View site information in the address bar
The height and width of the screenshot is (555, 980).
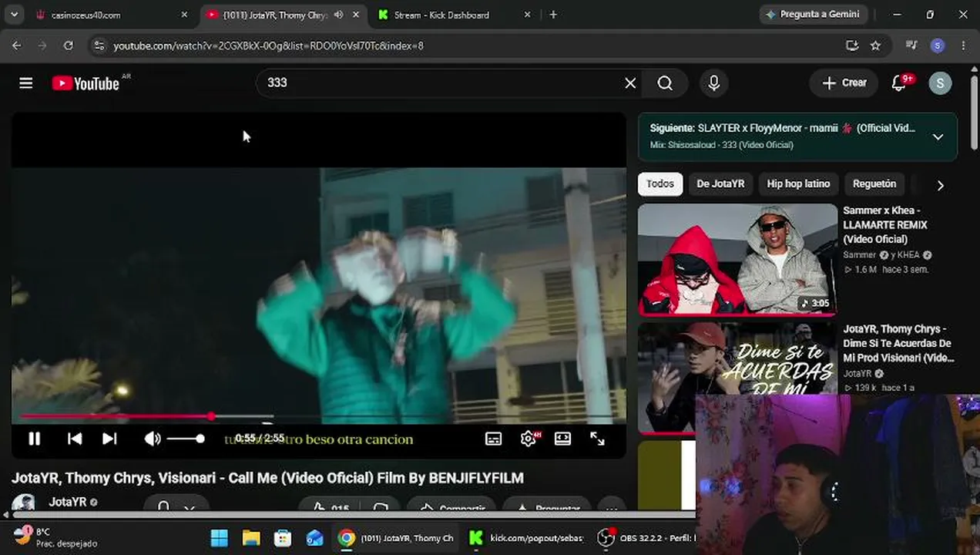99,45
